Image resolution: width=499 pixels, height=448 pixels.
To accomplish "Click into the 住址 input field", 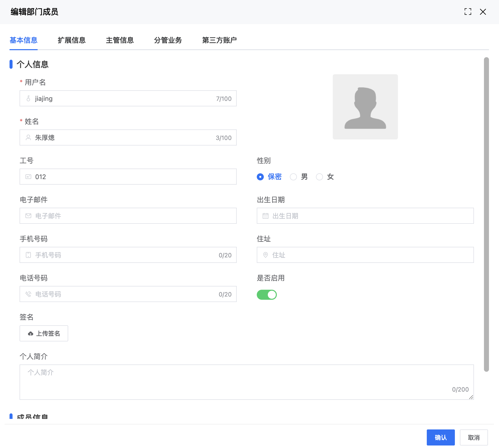I will pos(365,255).
